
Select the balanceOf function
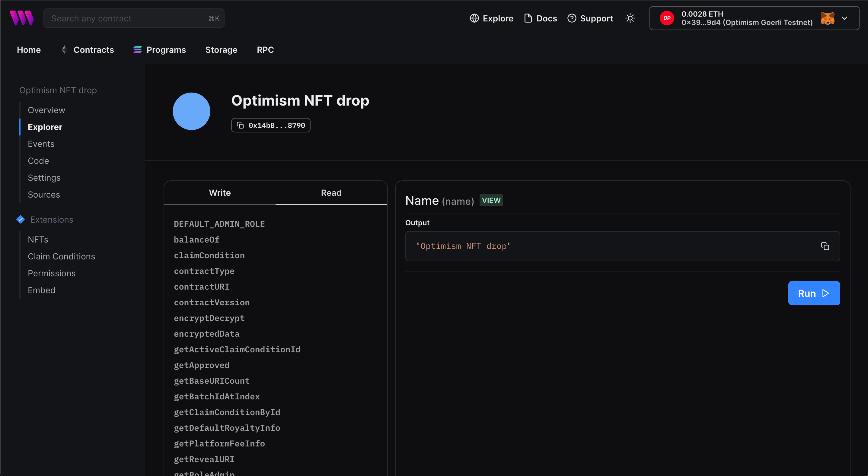click(x=196, y=240)
